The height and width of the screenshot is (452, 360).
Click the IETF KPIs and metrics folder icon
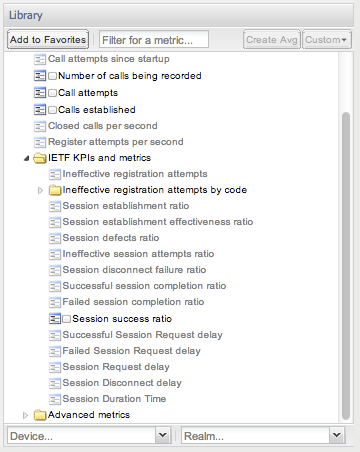tap(40, 158)
